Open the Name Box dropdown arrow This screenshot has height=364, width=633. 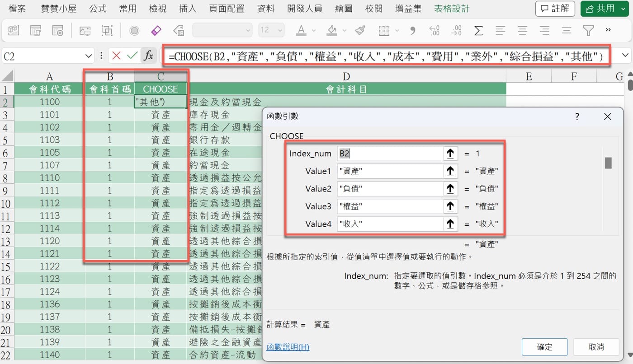pyautogui.click(x=89, y=56)
